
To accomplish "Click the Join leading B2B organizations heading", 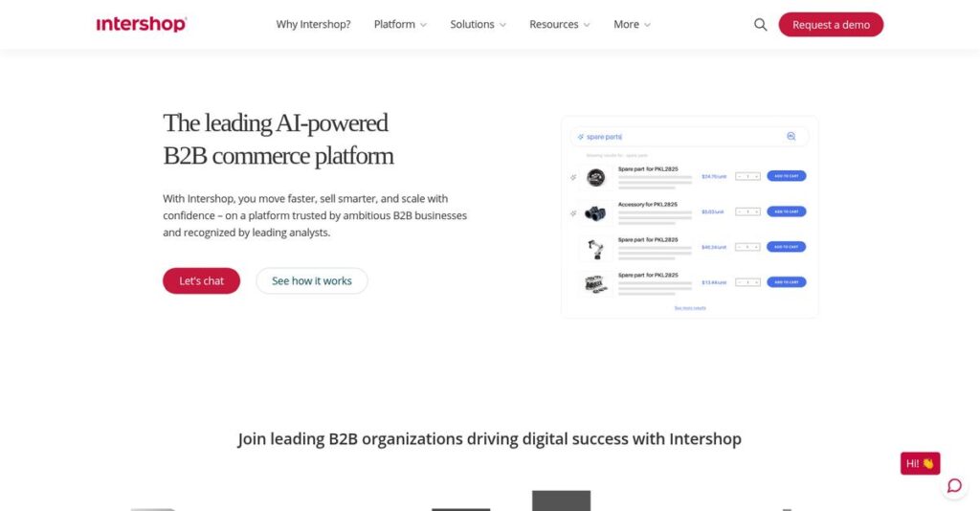I will pyautogui.click(x=489, y=438).
